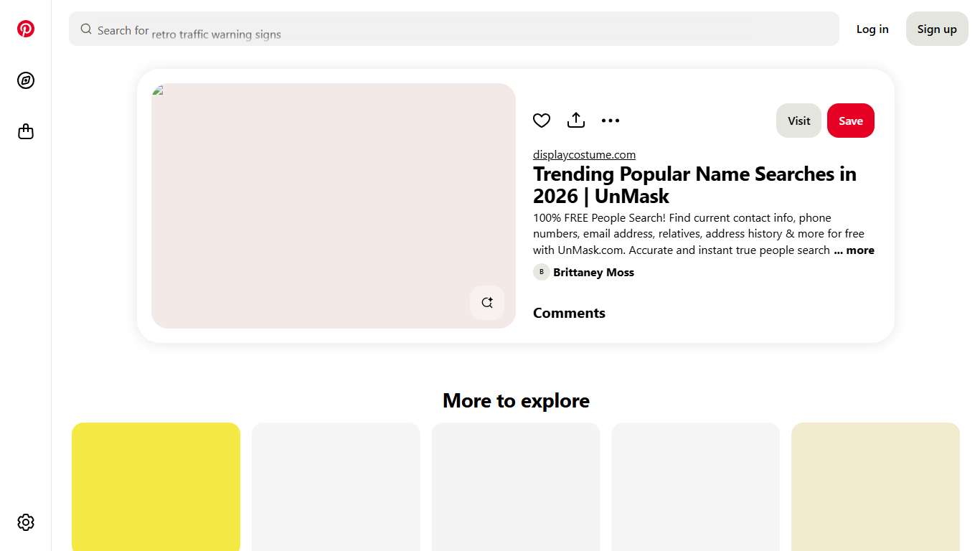
Task: Open the displaycostume.com source link
Action: click(584, 154)
